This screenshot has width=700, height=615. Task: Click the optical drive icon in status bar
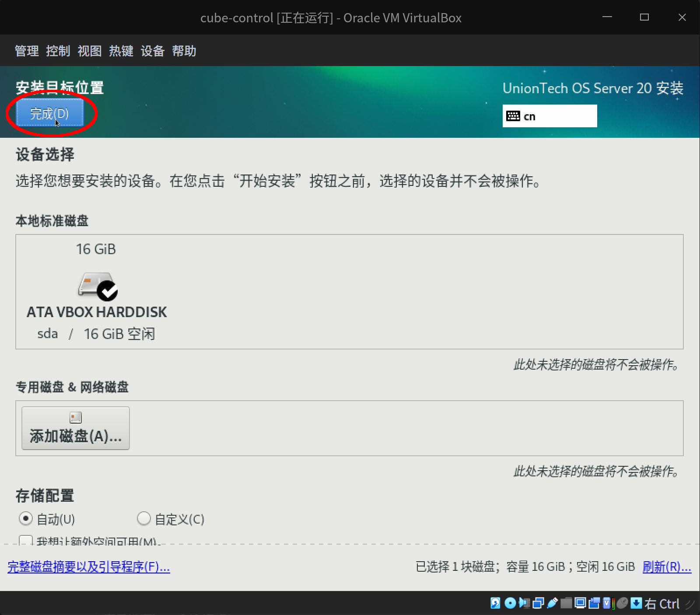(510, 604)
